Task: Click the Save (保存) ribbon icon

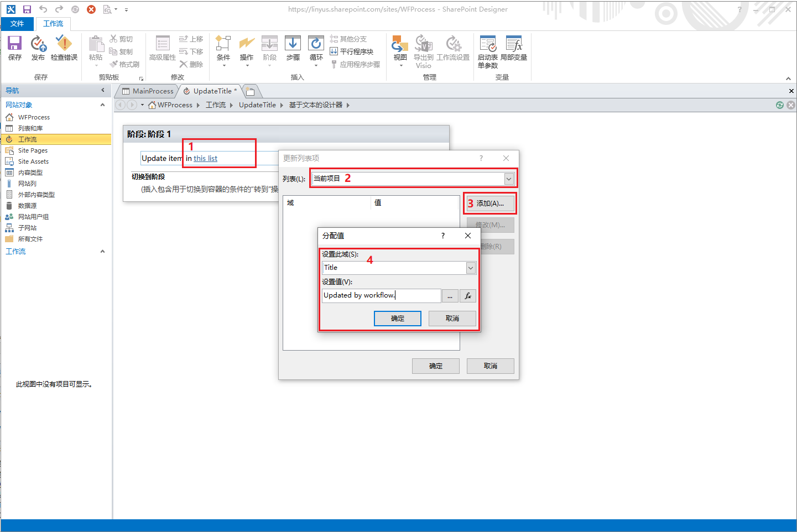Action: (14, 48)
